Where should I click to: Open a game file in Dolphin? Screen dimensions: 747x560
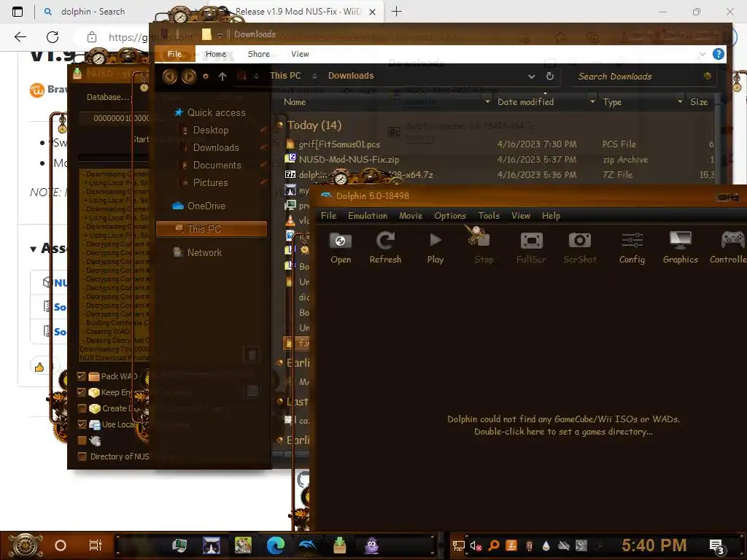pos(341,248)
